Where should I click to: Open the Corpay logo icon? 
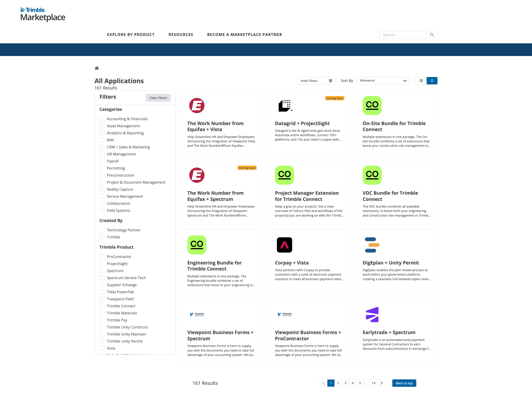(x=284, y=245)
